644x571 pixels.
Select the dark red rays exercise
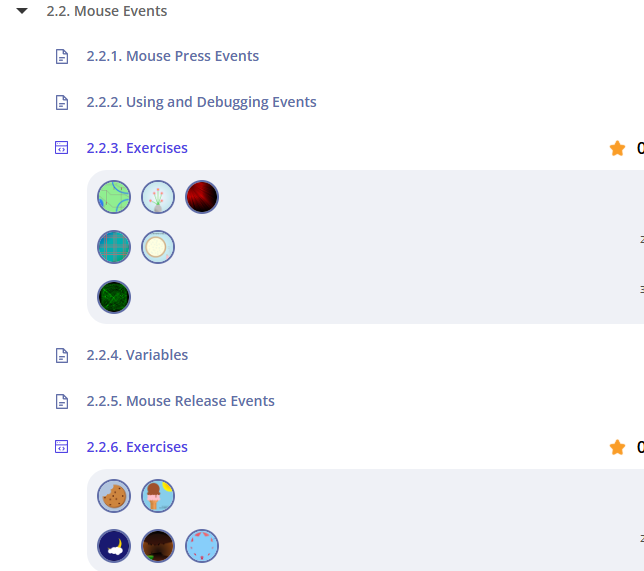pyautogui.click(x=202, y=197)
